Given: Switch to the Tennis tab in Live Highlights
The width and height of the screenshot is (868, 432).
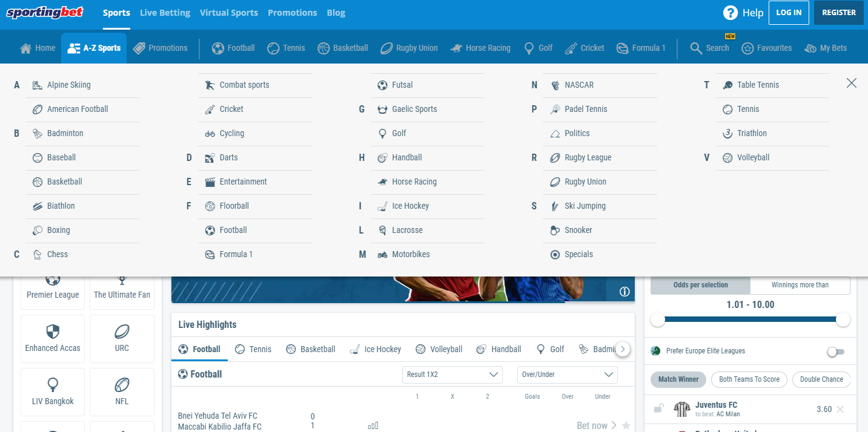Looking at the screenshot, I should 253,349.
